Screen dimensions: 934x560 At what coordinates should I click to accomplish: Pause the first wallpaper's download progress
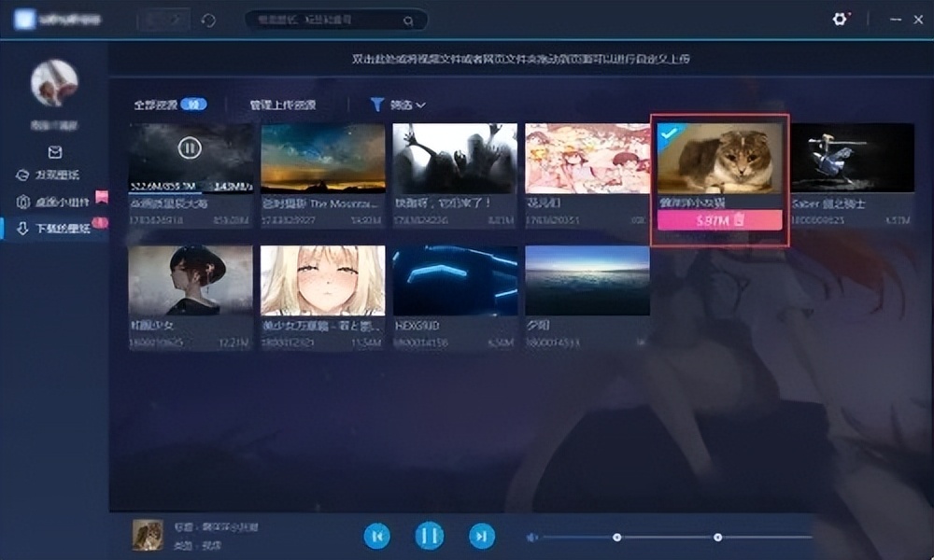(190, 147)
